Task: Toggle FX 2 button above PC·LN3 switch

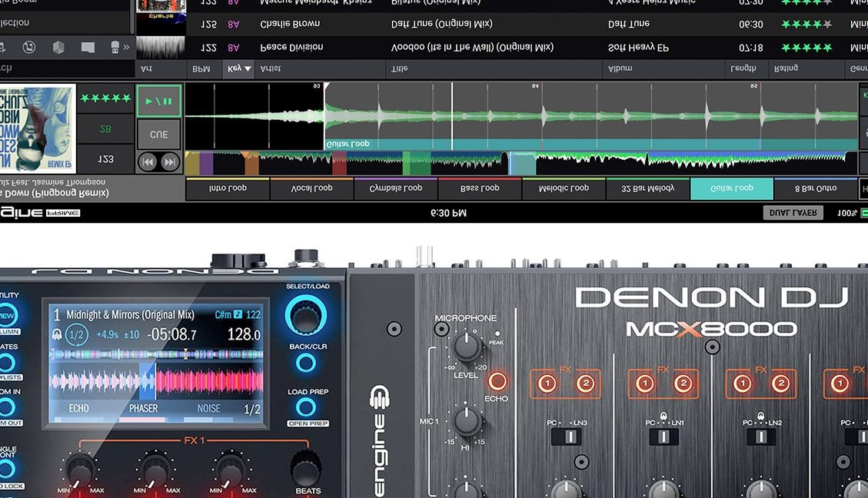Action: [585, 383]
